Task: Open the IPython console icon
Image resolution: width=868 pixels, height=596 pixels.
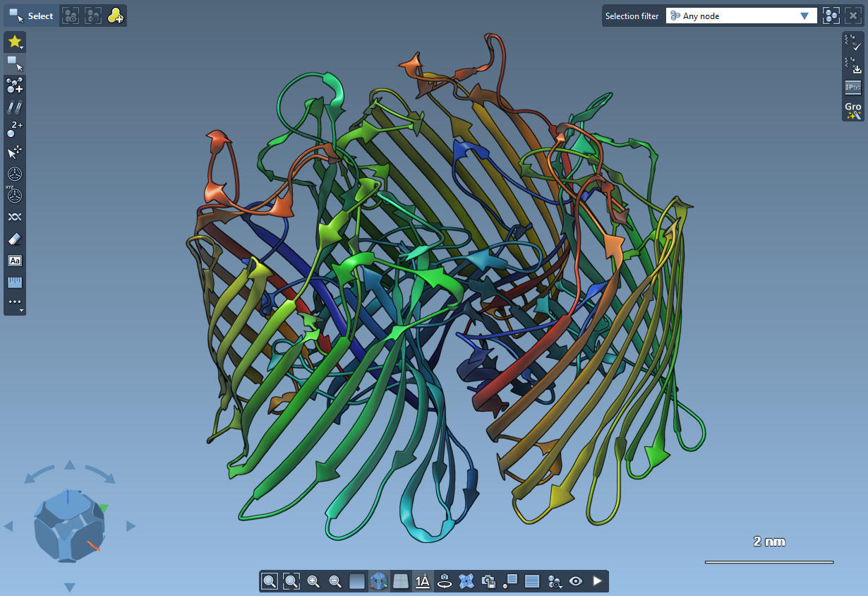Action: click(x=852, y=88)
